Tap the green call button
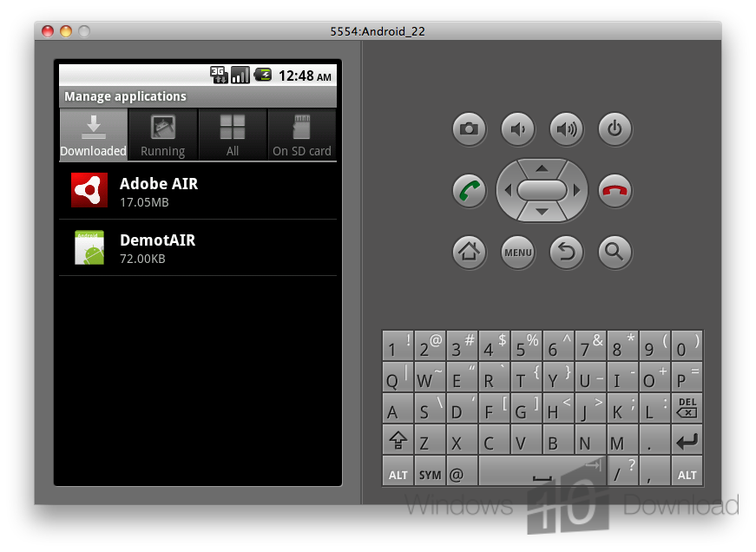 pyautogui.click(x=469, y=191)
